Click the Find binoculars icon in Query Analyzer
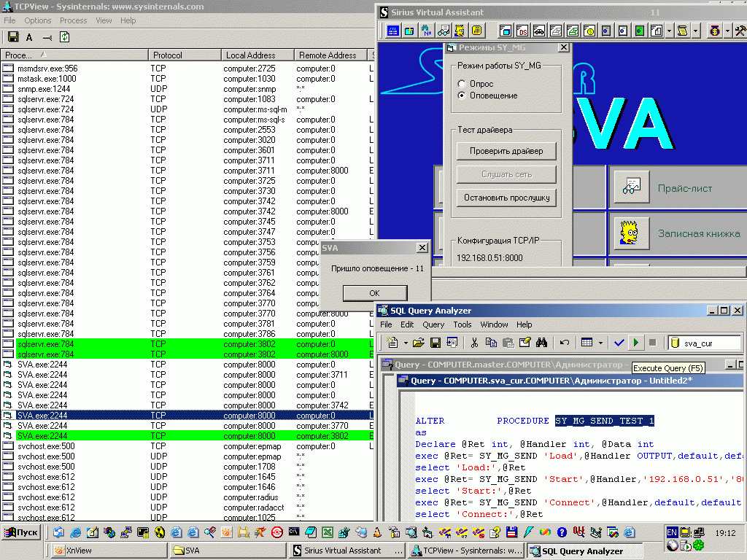The height and width of the screenshot is (560, 747). click(541, 343)
